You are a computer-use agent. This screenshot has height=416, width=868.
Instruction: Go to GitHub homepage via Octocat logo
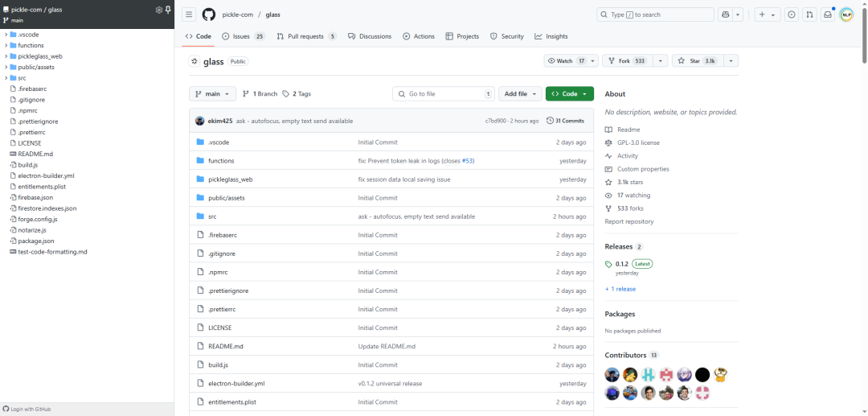[208, 15]
